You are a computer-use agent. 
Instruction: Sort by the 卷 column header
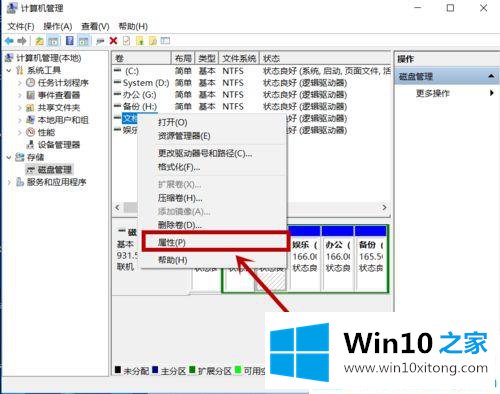tap(141, 58)
